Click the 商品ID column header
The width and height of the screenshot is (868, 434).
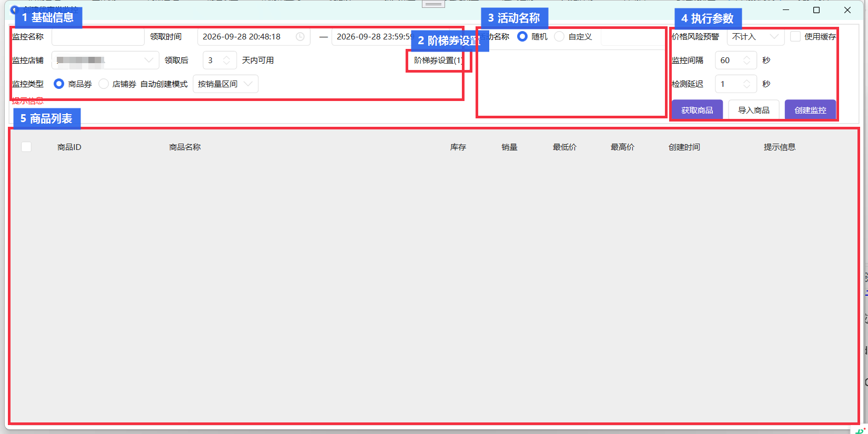[x=69, y=147]
